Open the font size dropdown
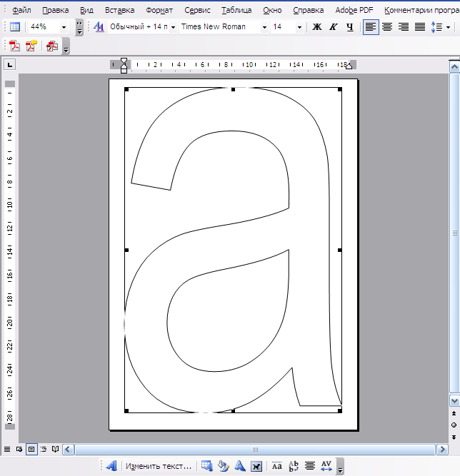Screen dimensions: 460x476 pos(299,27)
